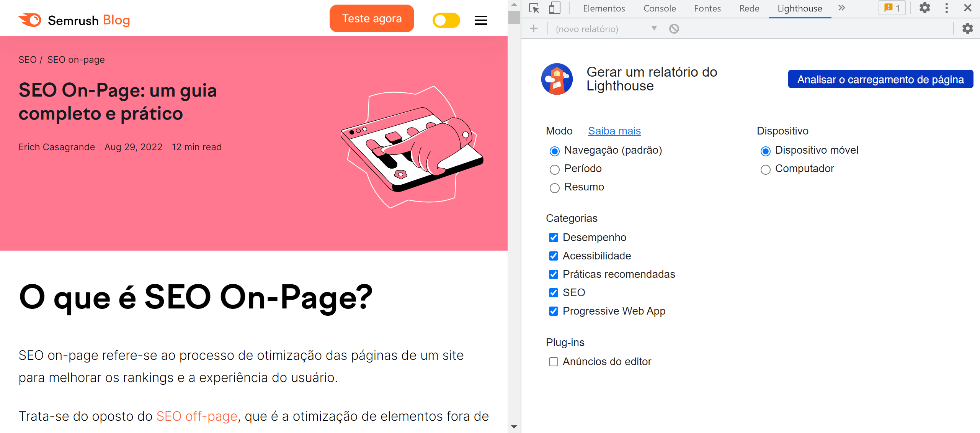
Task: Uncheck the Progressive Web App category
Action: coord(553,312)
